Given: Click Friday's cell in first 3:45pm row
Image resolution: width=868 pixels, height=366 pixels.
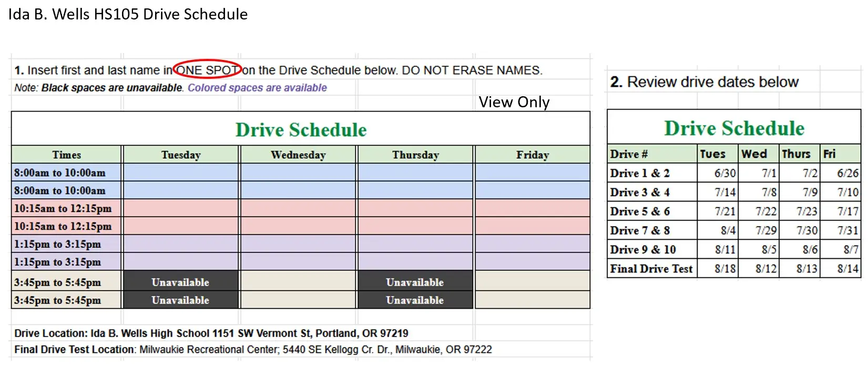Looking at the screenshot, I should point(532,282).
